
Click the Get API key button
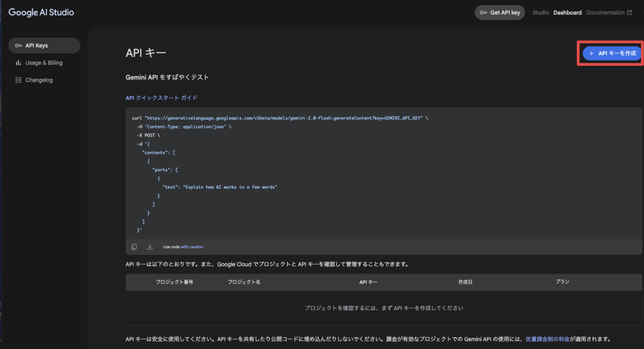point(500,12)
